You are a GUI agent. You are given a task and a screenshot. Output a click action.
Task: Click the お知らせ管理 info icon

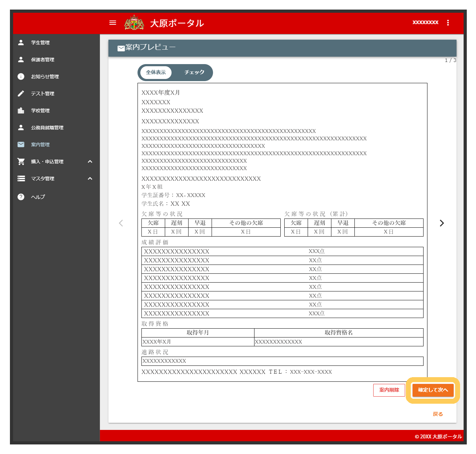coord(21,76)
